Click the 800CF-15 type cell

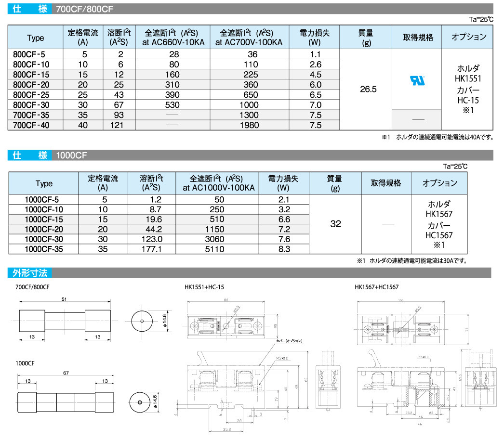tap(31, 75)
